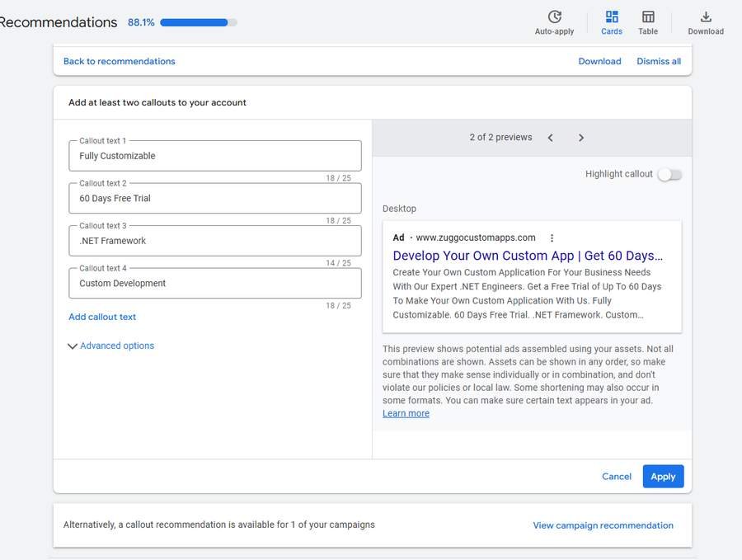The width and height of the screenshot is (742, 560).
Task: Click the www.zuggocustomapps.com ad URL
Action: pyautogui.click(x=476, y=238)
